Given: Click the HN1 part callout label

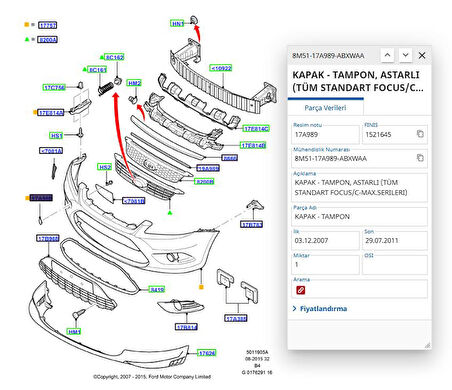Looking at the screenshot, I should pyautogui.click(x=178, y=24).
